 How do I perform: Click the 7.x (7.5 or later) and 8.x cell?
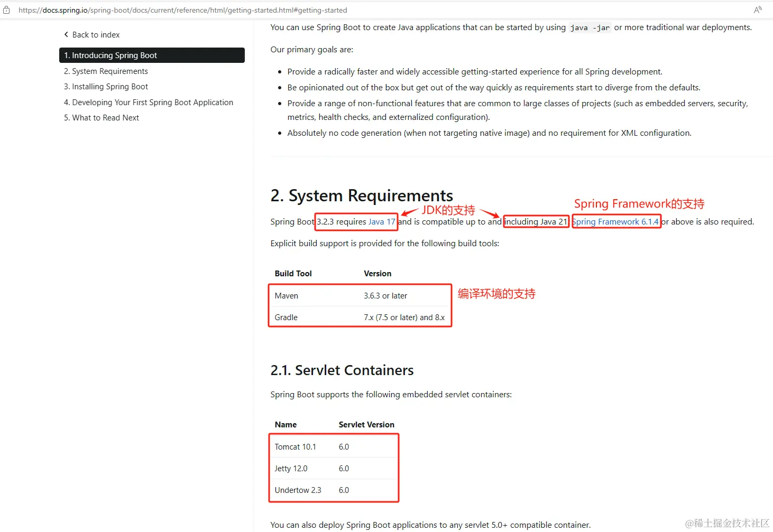coord(404,318)
